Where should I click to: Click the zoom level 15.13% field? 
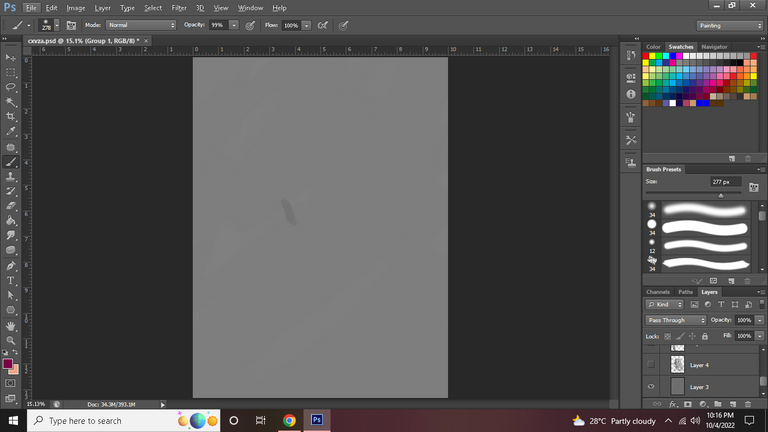coord(36,404)
